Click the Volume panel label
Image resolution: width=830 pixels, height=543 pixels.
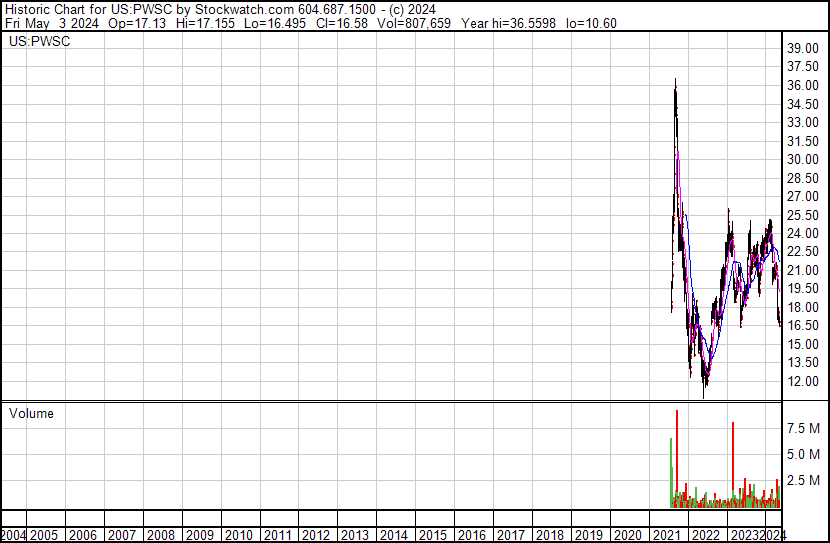31,414
